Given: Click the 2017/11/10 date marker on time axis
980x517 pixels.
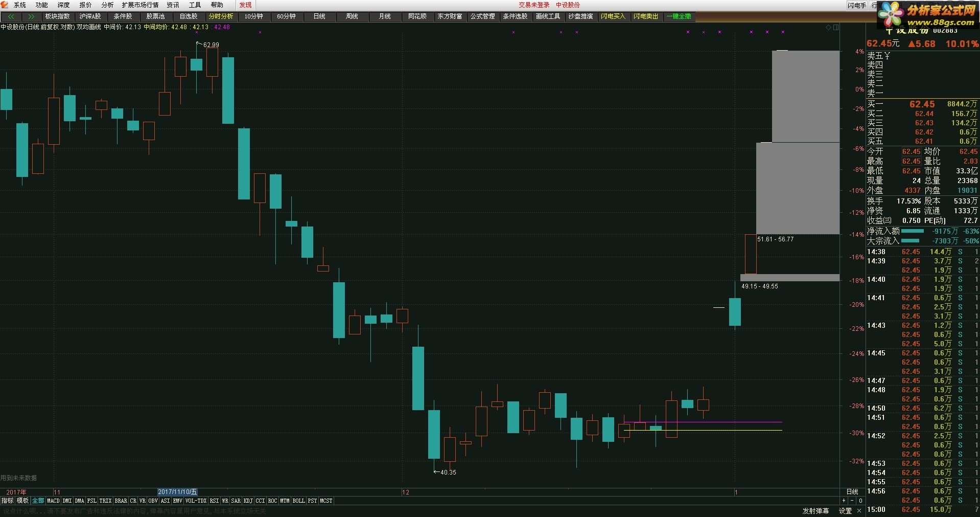Looking at the screenshot, I should [x=177, y=492].
